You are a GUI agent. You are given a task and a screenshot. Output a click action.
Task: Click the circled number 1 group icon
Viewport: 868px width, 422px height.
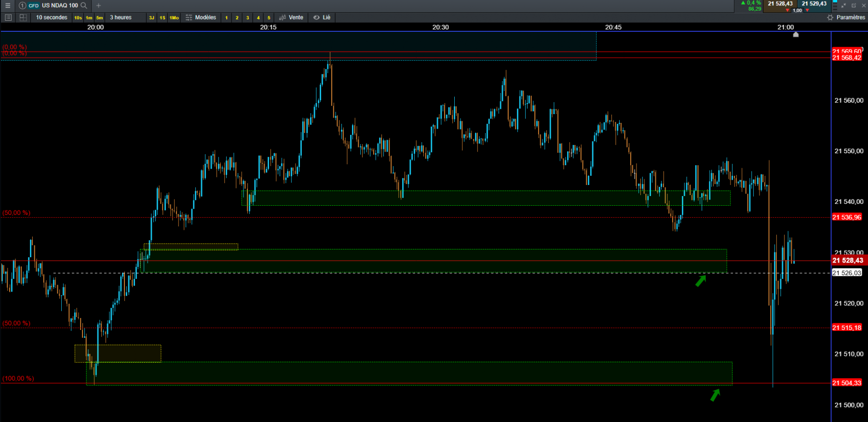pos(22,5)
